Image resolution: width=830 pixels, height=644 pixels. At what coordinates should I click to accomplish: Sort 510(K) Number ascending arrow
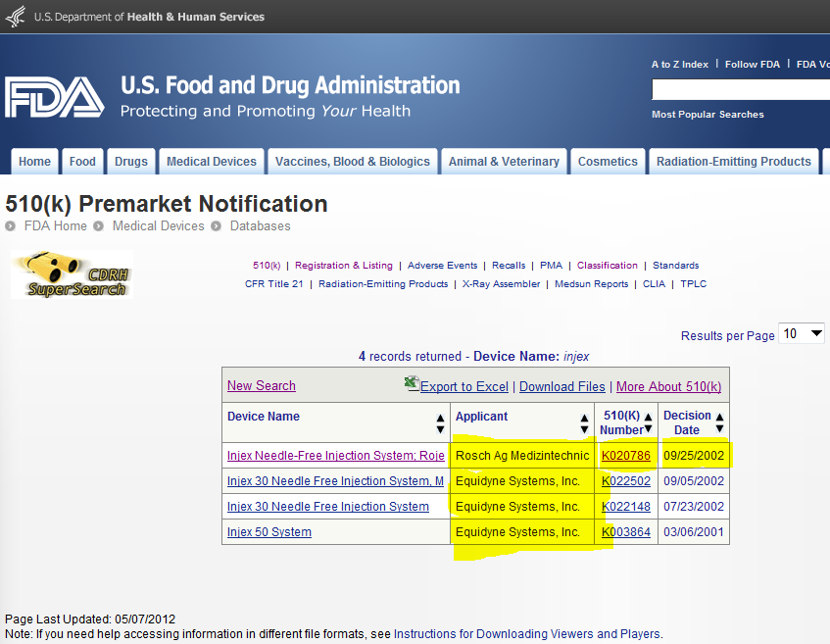(648, 417)
